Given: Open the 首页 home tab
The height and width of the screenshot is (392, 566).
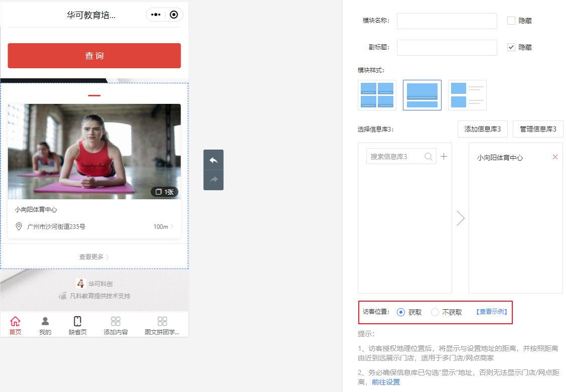Looking at the screenshot, I should 15,326.
